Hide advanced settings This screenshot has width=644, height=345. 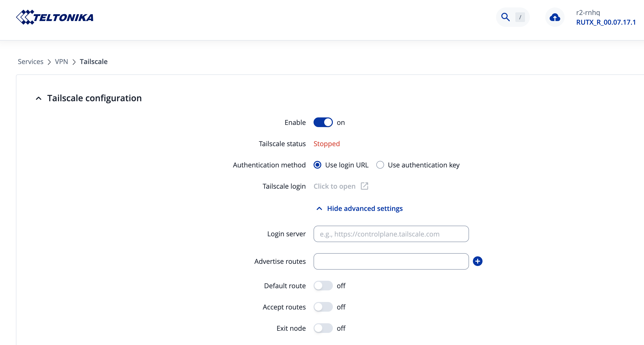[364, 208]
